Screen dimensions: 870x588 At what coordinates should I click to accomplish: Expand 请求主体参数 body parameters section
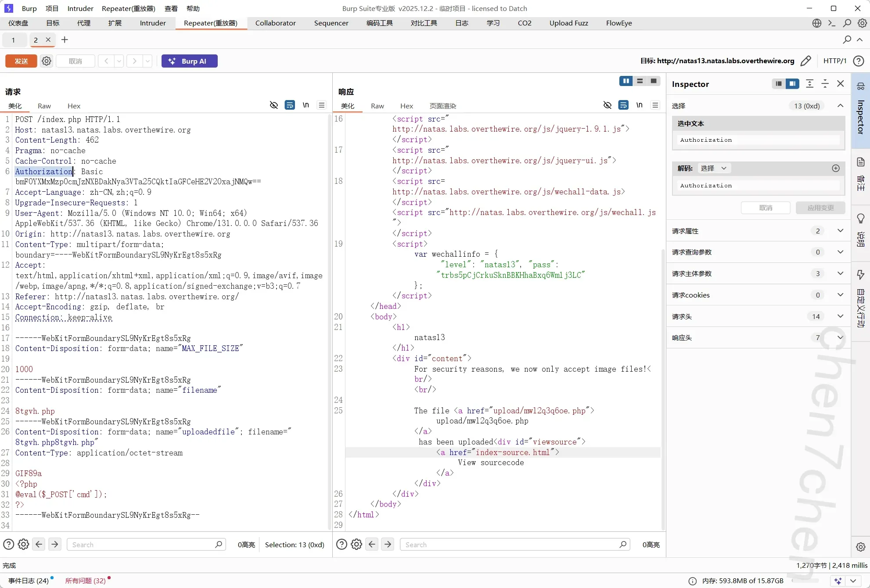pos(840,273)
